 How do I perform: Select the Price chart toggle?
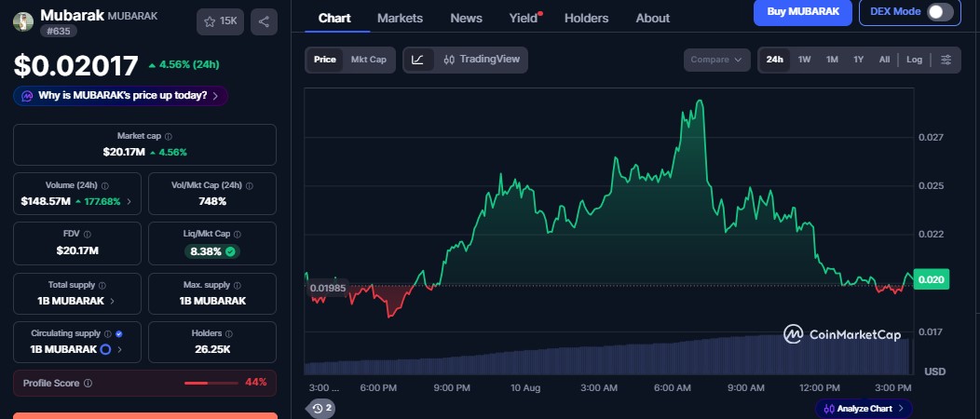click(x=324, y=60)
